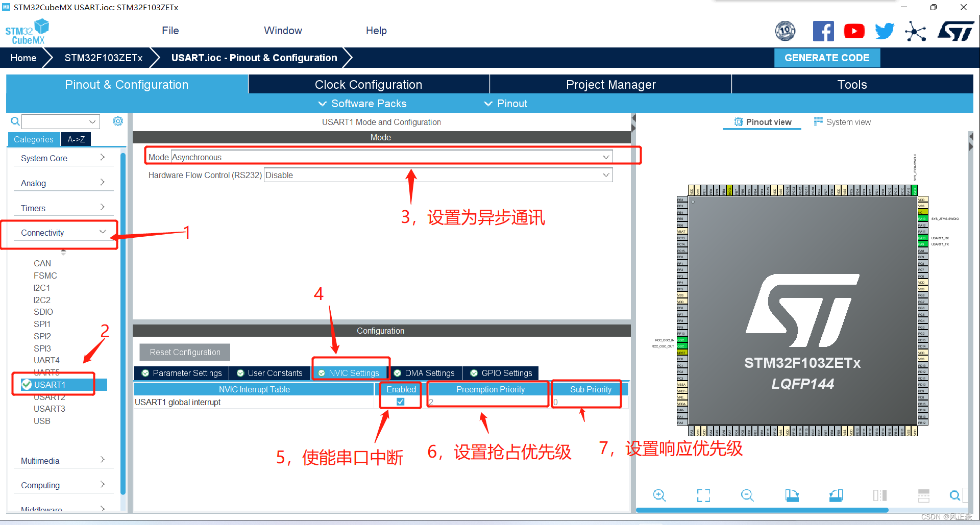Open the File menu
Image resolution: width=980 pixels, height=525 pixels.
170,31
